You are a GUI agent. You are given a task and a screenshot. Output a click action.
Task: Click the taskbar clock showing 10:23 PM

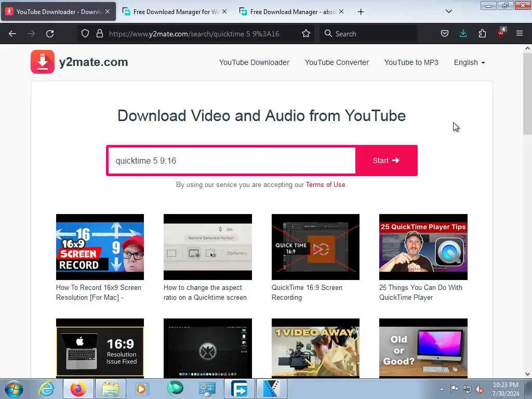pyautogui.click(x=506, y=389)
